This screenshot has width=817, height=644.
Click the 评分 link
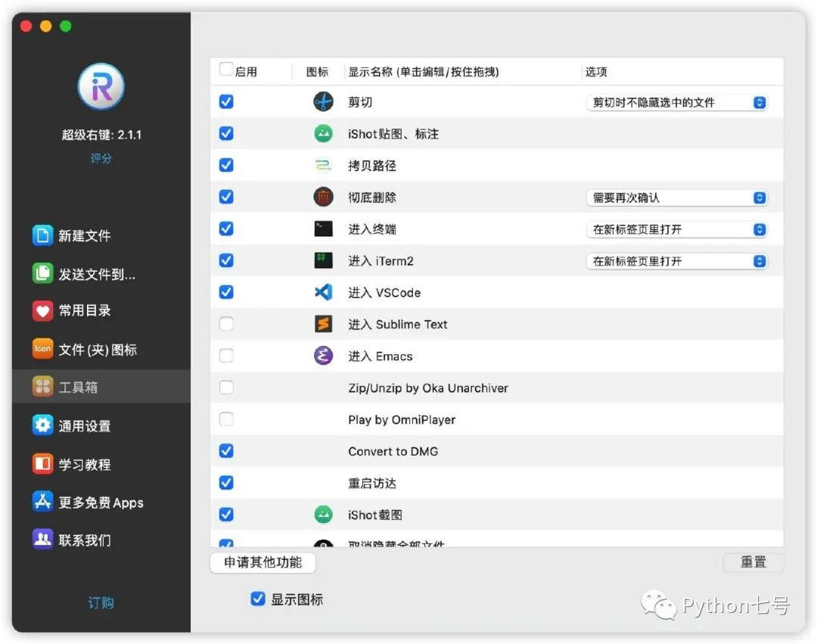(101, 158)
